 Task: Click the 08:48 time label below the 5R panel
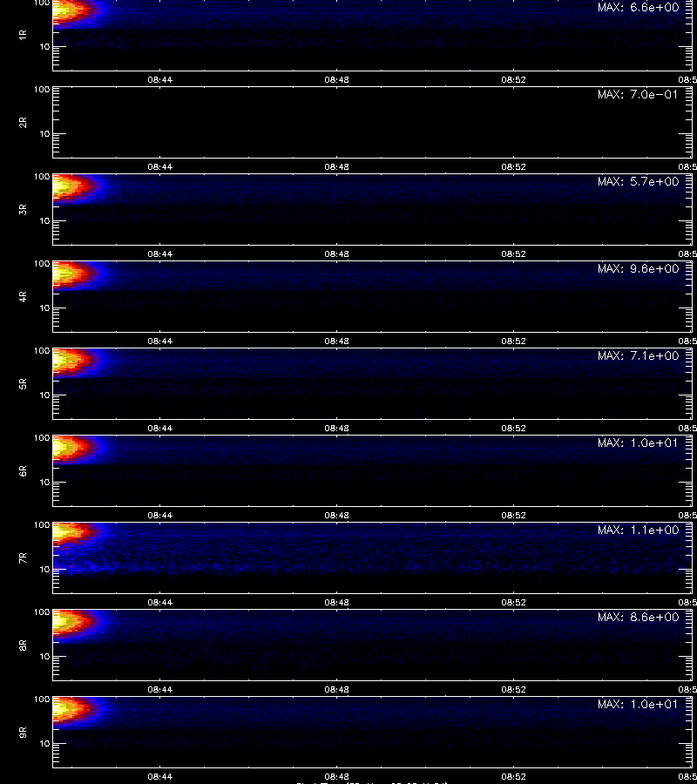[x=336, y=428]
